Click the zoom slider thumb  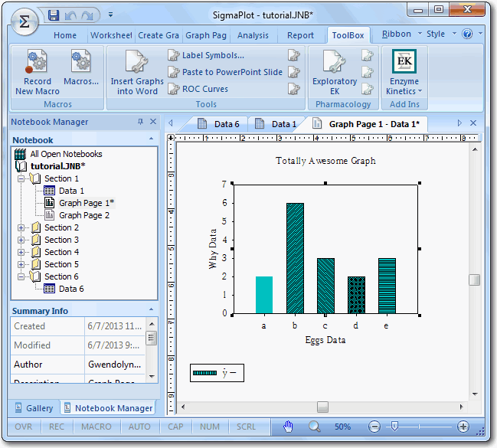tap(394, 427)
